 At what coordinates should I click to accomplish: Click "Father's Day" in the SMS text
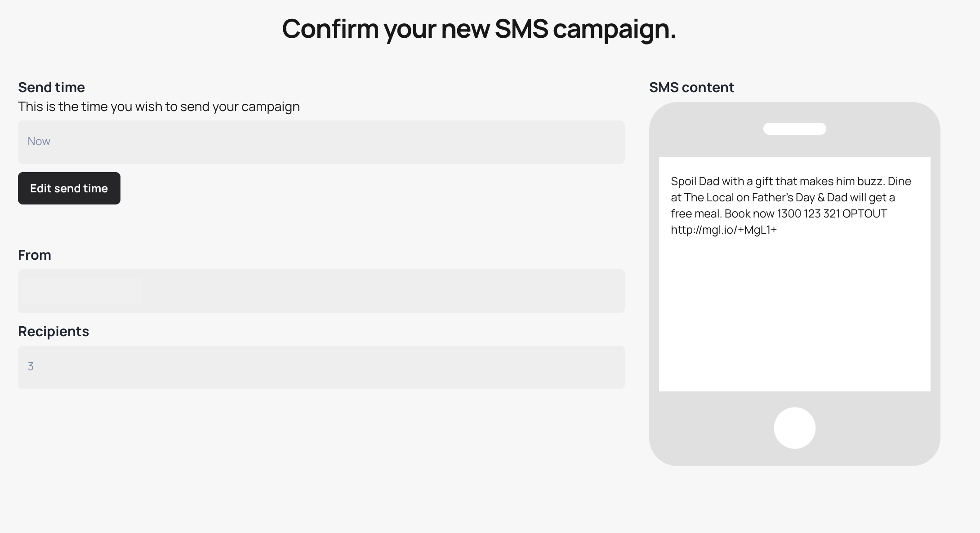point(783,198)
